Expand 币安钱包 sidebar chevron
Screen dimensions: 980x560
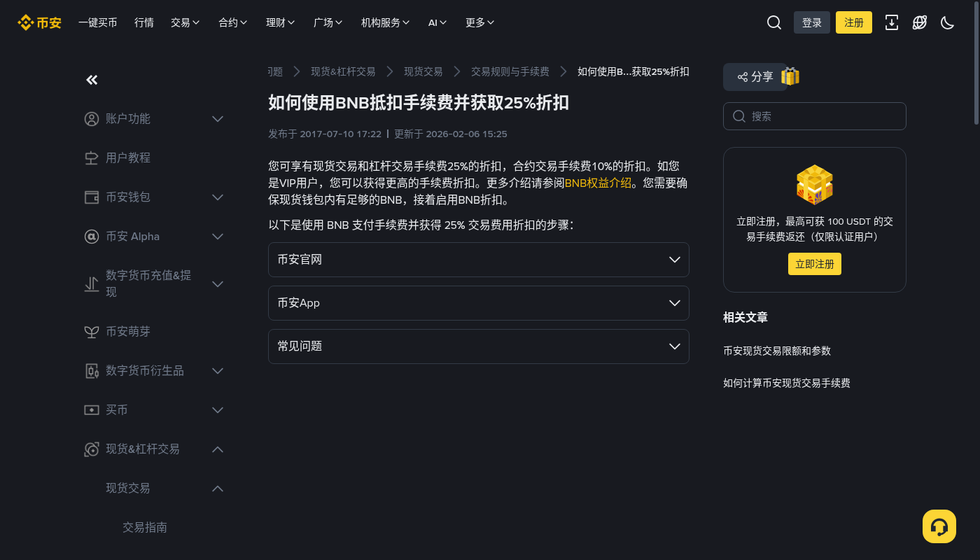coord(218,197)
